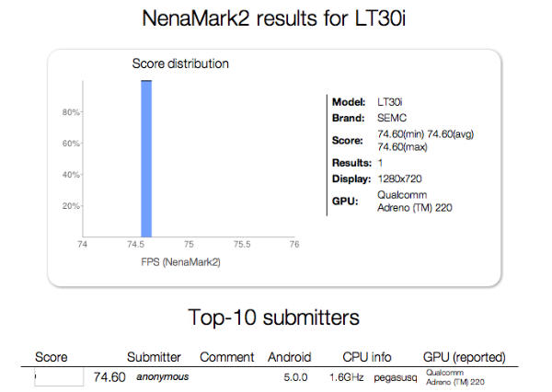Click the "NenaMark2 results for LT30i" title

point(276,17)
